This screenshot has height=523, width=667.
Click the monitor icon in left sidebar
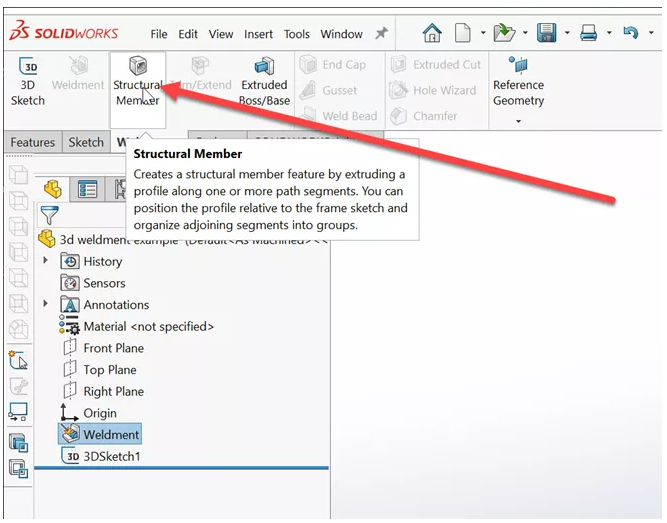(x=18, y=412)
